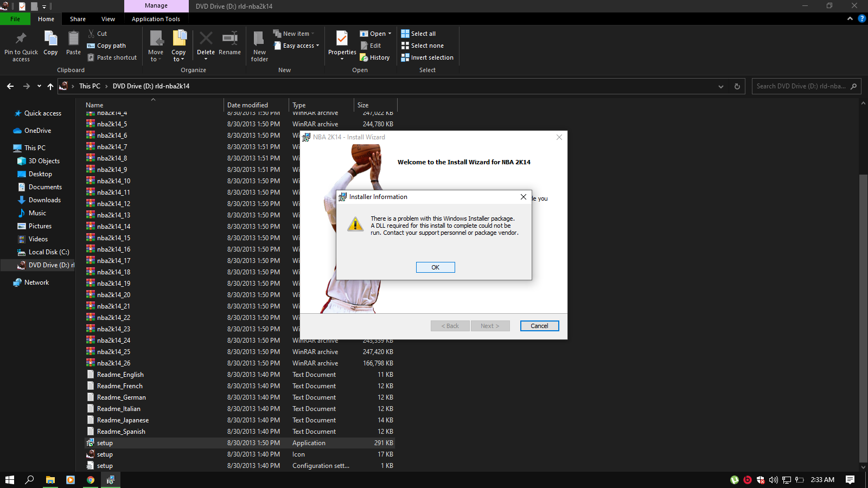Click Invert selection in ribbon
This screenshot has height=488, width=868.
point(427,57)
